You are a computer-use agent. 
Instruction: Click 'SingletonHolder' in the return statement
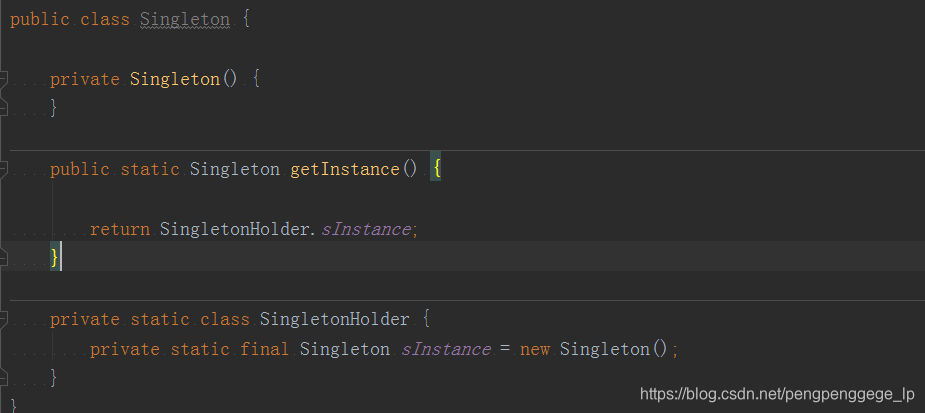(x=234, y=229)
